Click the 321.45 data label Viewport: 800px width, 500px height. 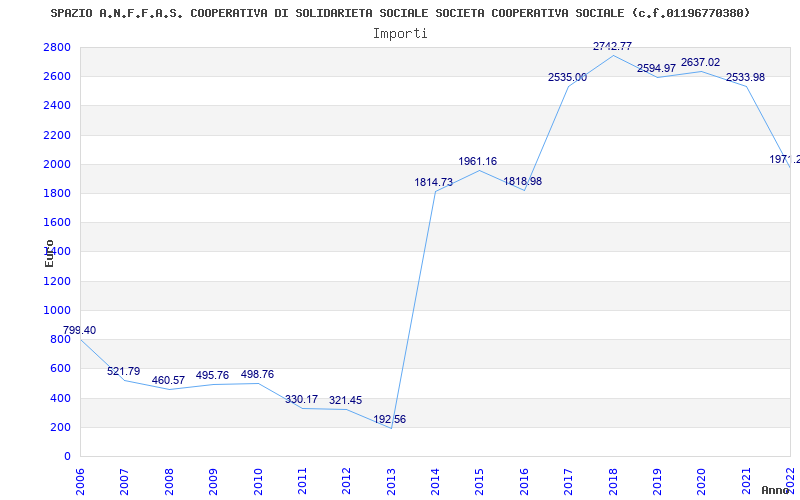coord(345,401)
